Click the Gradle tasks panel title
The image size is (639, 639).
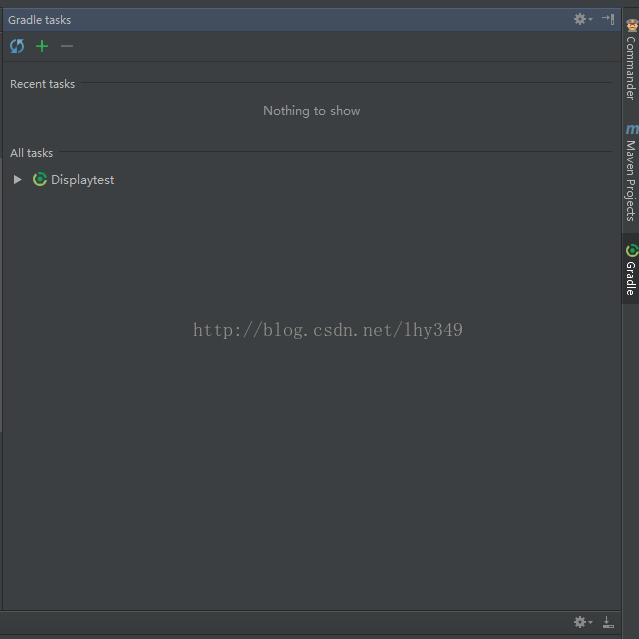pyautogui.click(x=40, y=20)
